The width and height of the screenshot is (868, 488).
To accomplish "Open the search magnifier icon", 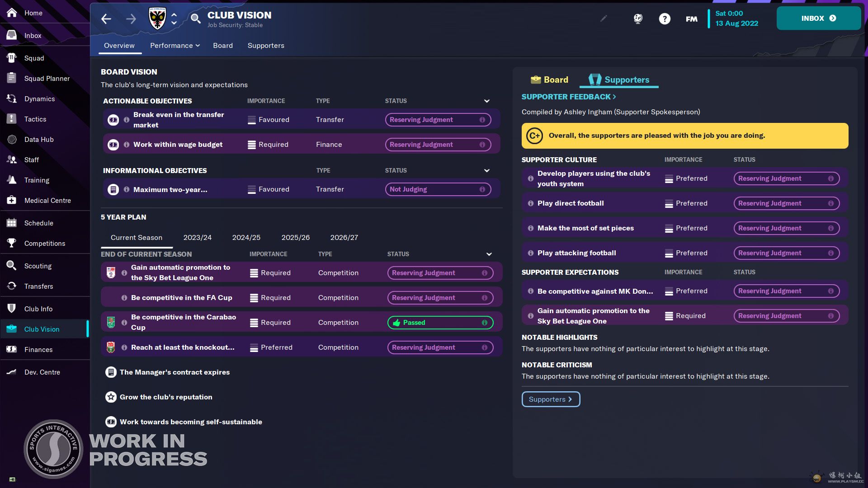I will tap(195, 19).
